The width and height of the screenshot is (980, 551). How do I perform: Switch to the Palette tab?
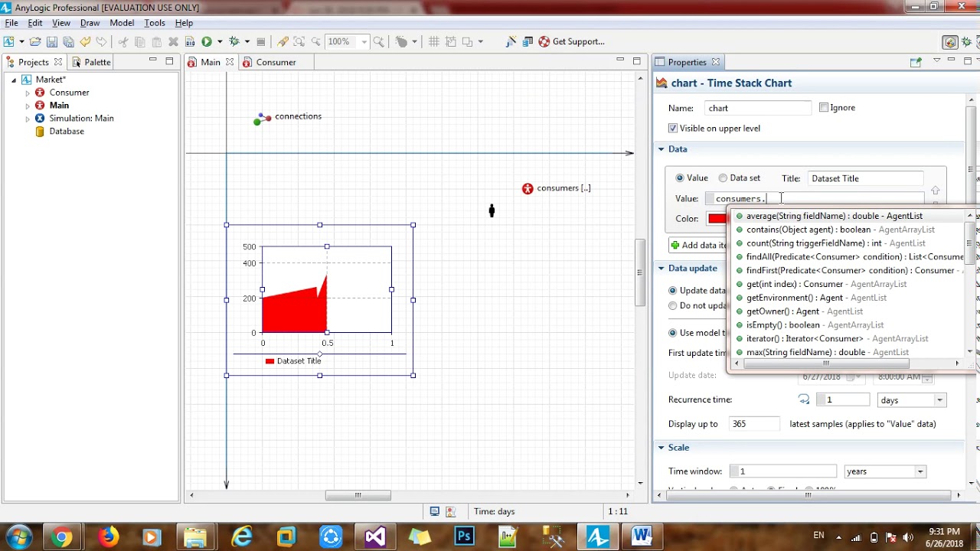[91, 62]
